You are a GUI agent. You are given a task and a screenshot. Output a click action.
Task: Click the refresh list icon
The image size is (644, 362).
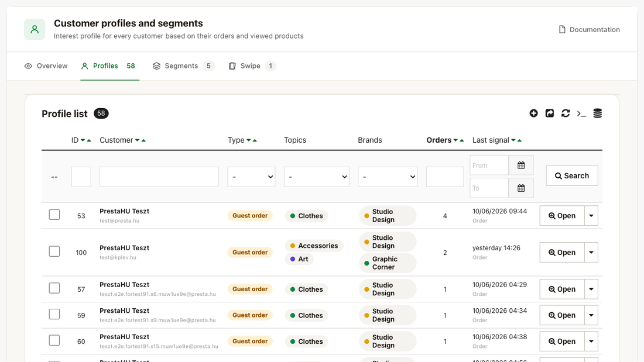[566, 113]
